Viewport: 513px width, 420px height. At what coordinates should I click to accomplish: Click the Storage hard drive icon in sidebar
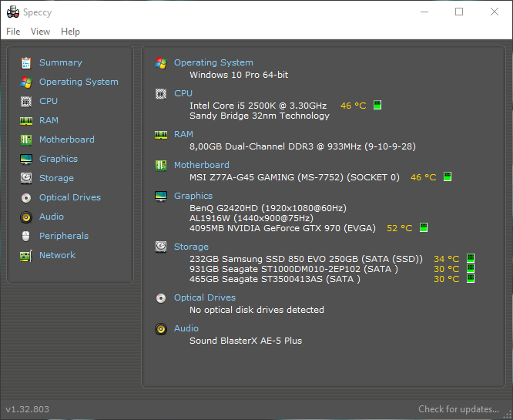click(x=26, y=178)
